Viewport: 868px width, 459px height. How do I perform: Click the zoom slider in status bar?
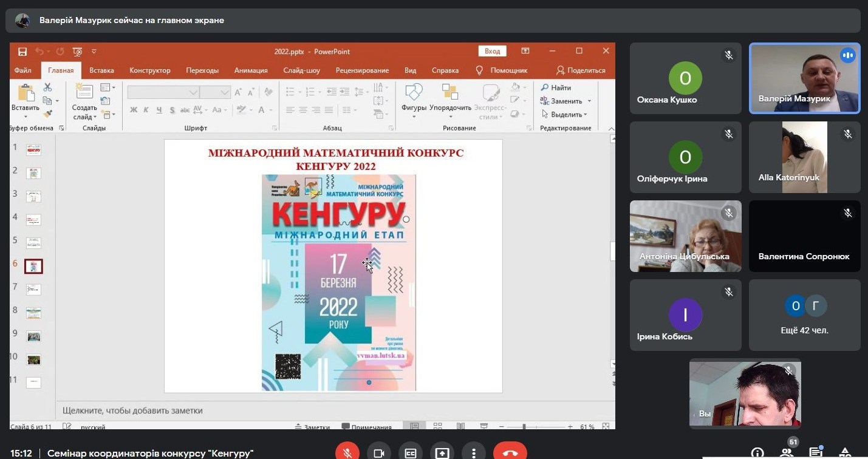(x=524, y=427)
